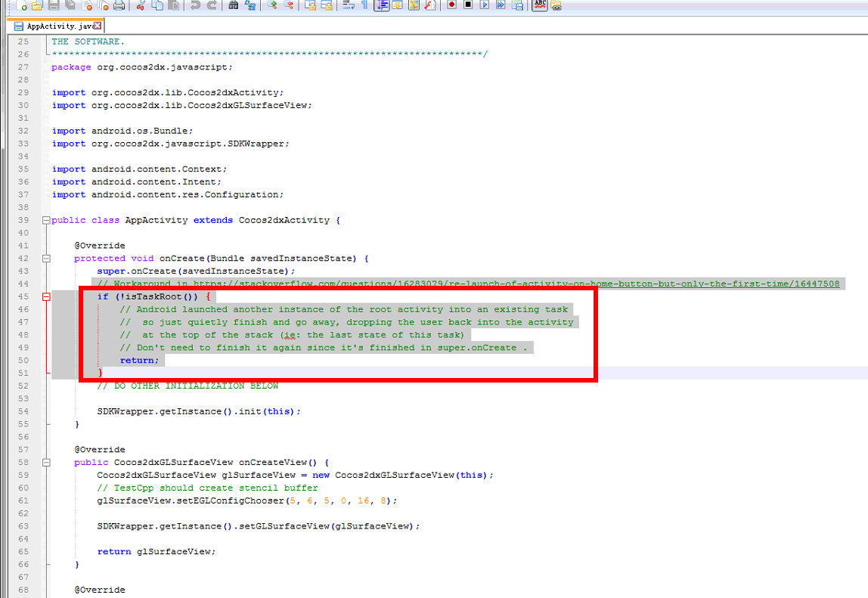Toggle synchronized horizontal scrolling
Screen dimensions: 868x598
327,5
